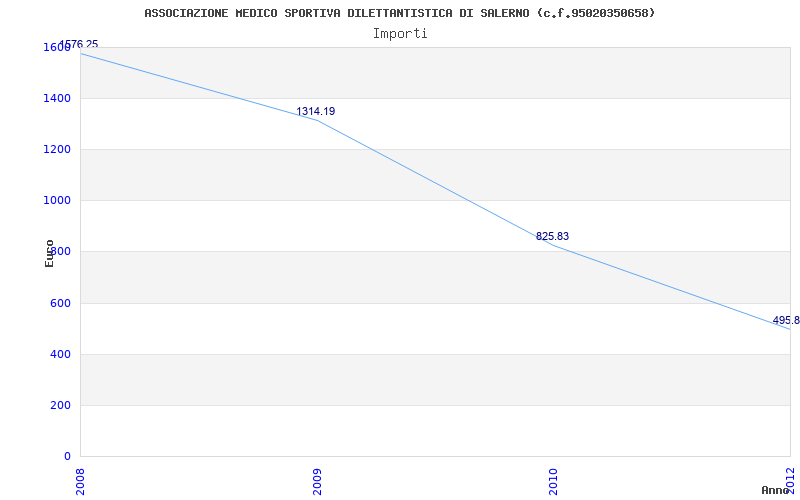
Task: Select the 400 y-axis tick label
Action: tap(60, 354)
